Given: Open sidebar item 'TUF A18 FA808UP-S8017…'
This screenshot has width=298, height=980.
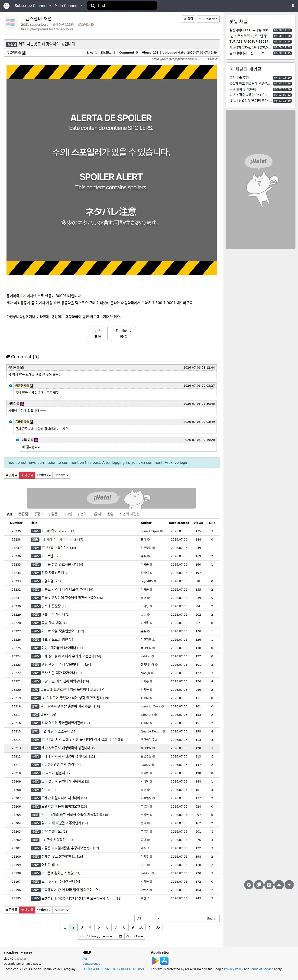Looking at the screenshot, I should pyautogui.click(x=250, y=41).
